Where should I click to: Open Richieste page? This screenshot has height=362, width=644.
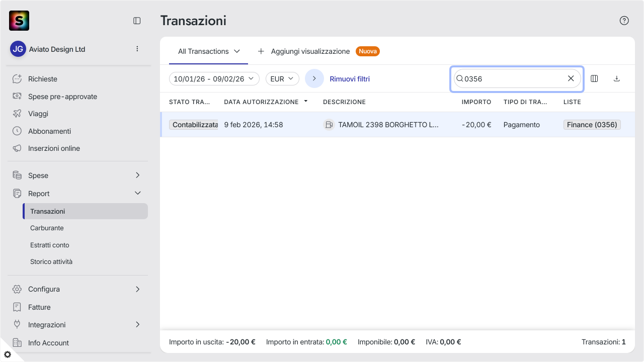coord(43,79)
